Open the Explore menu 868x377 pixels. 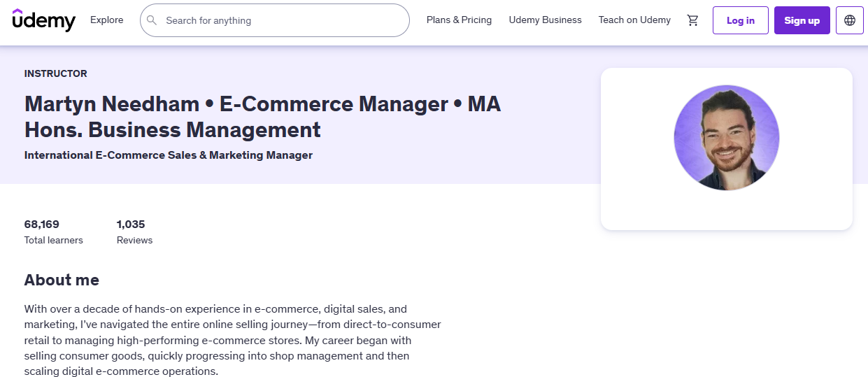[x=107, y=20]
